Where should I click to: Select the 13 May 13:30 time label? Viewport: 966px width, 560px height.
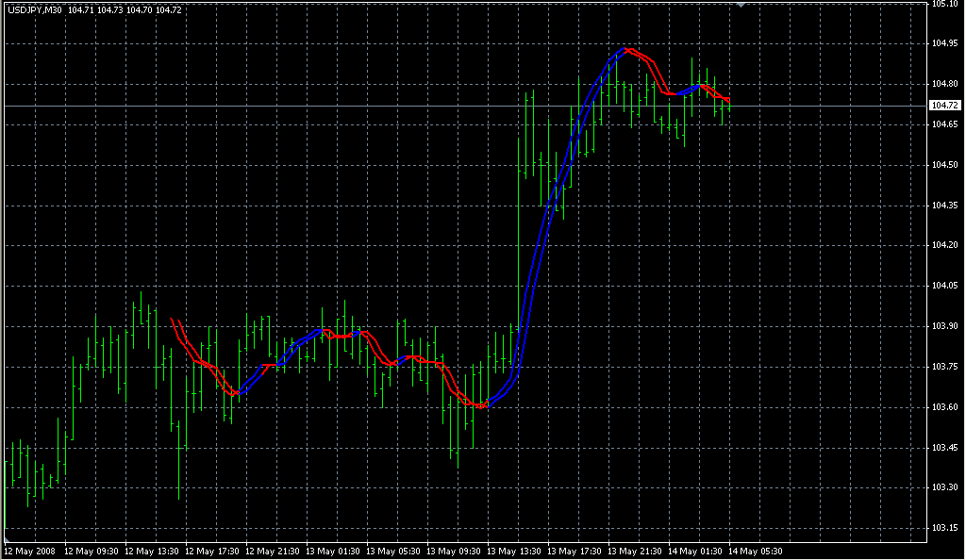[x=515, y=551]
